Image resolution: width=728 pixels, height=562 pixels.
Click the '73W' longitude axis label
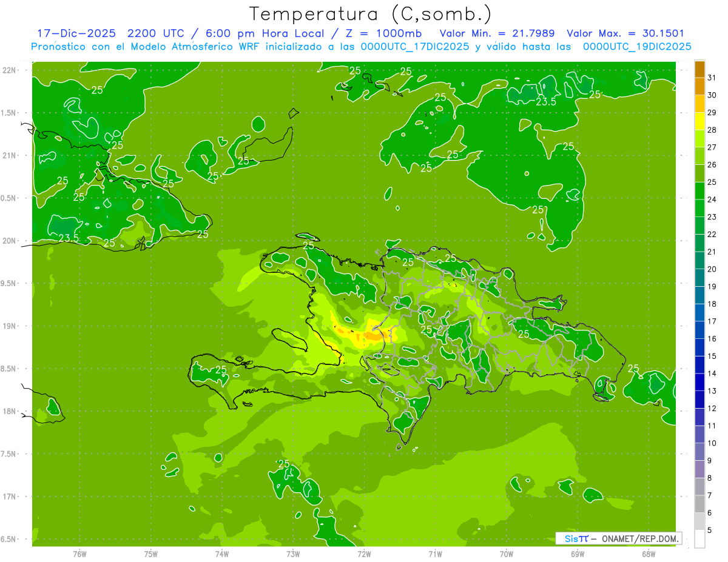tap(293, 554)
